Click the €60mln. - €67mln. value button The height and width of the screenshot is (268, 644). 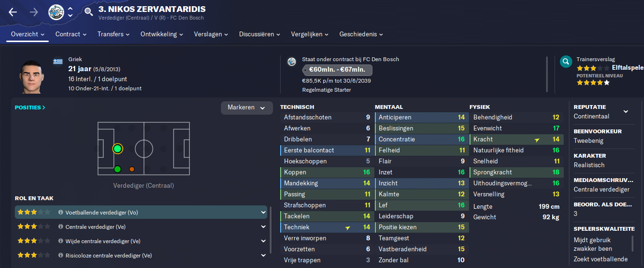tap(337, 70)
